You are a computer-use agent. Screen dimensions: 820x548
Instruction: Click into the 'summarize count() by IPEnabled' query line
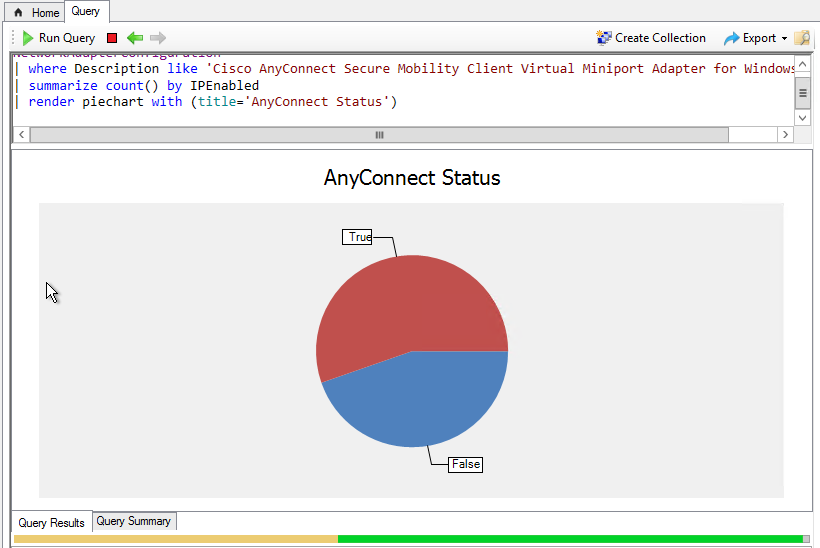click(x=144, y=85)
